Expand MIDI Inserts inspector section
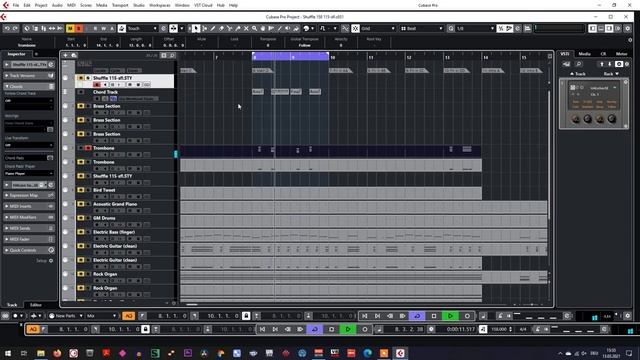The width and height of the screenshot is (640, 360). (x=29, y=206)
